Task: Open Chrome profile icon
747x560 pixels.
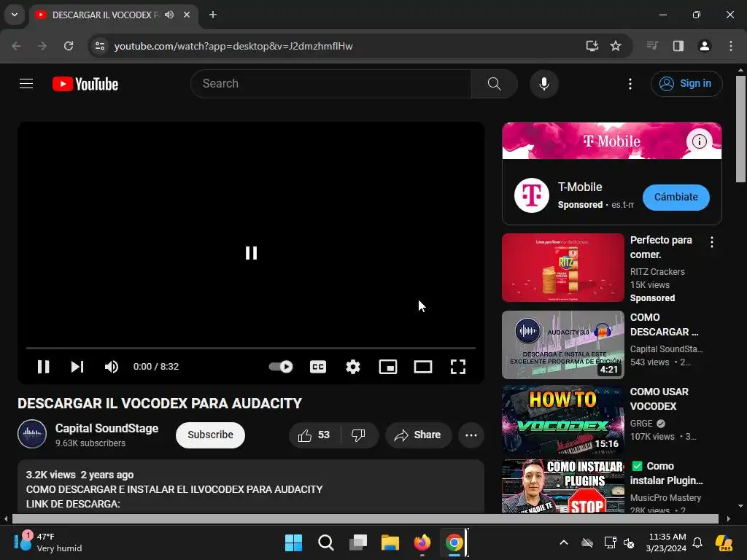Action: tap(705, 46)
